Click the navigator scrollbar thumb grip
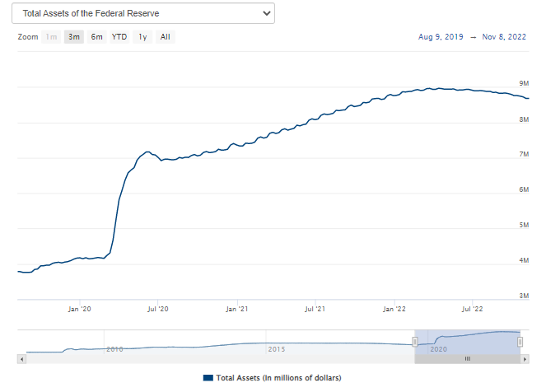546x392 pixels. point(467,359)
